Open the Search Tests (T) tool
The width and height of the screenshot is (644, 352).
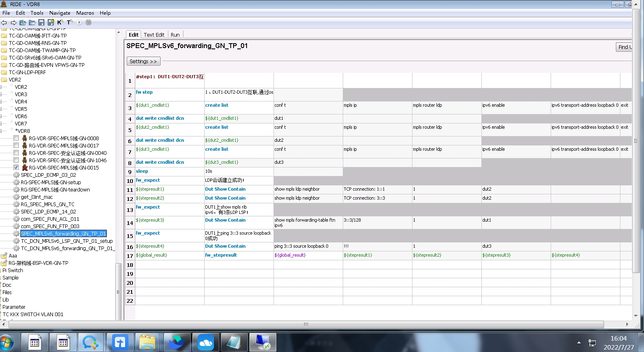pos(69,22)
